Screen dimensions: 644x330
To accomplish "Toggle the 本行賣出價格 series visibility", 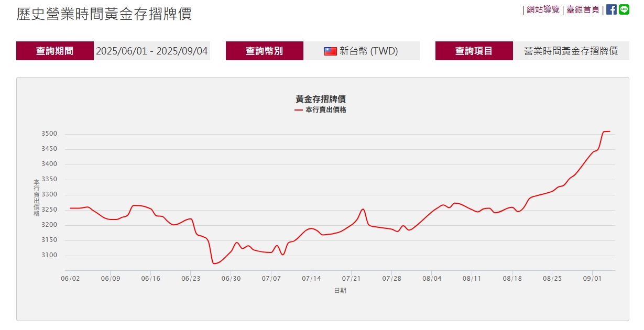I will [x=326, y=110].
